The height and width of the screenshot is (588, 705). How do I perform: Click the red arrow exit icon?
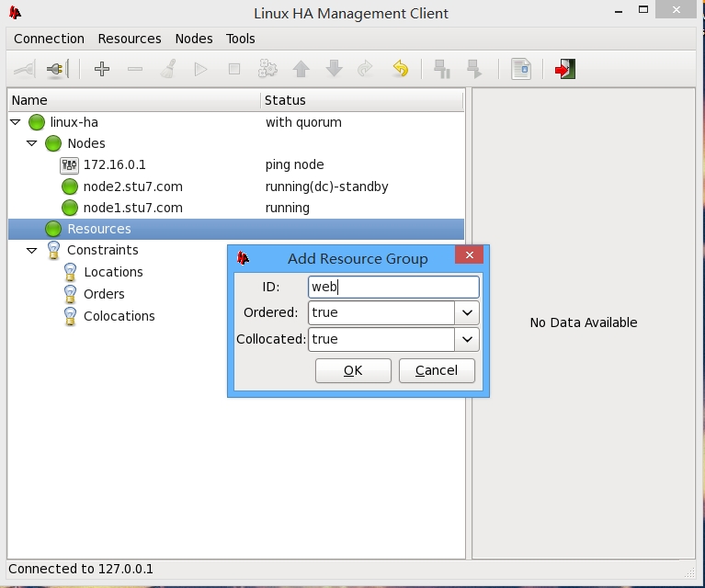pos(565,69)
